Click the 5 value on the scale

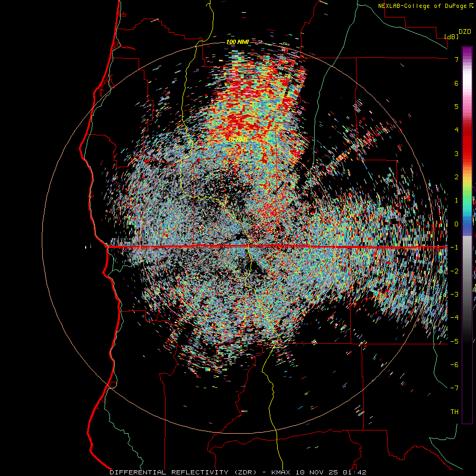point(456,106)
